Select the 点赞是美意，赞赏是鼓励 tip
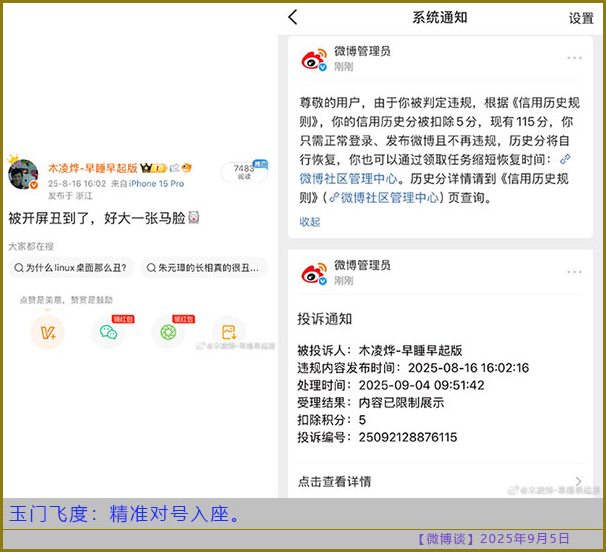 (66, 300)
